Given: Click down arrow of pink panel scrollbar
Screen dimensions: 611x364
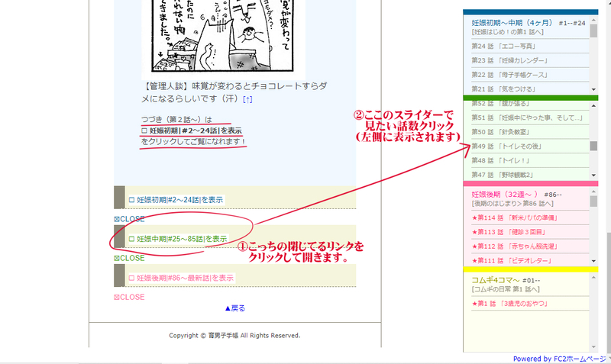Looking at the screenshot, I should point(593,261).
